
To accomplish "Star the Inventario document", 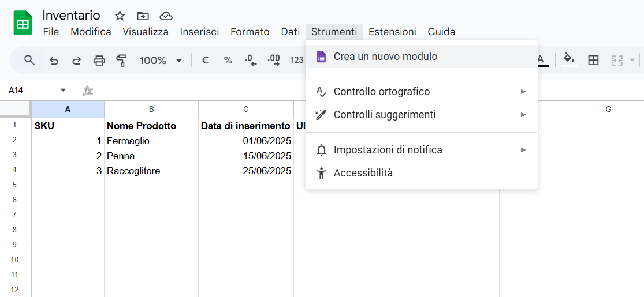I will click(120, 16).
